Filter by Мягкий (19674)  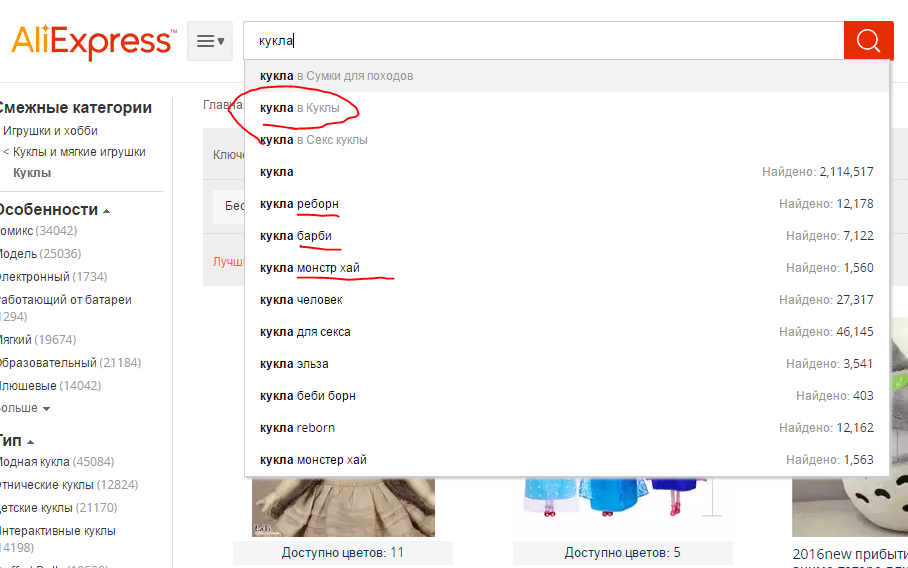click(38, 339)
